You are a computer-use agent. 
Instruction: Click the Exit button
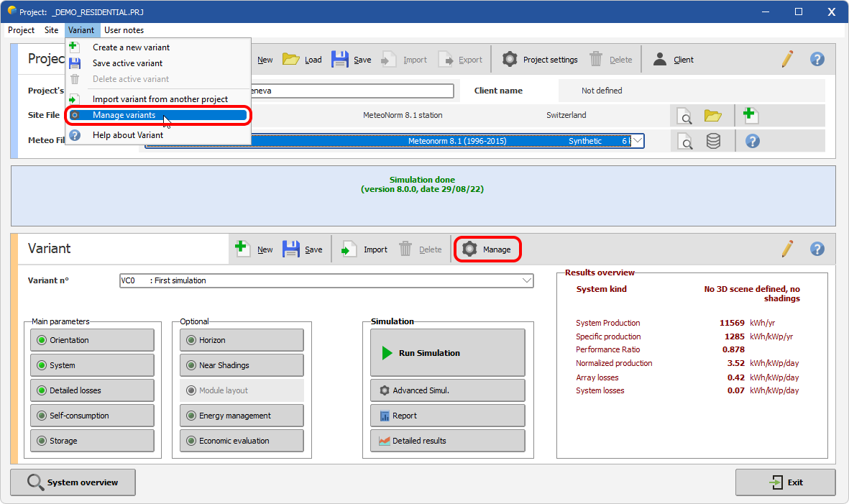pos(785,482)
